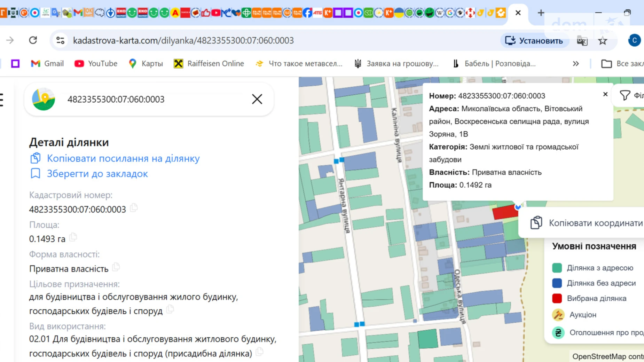Clear the parcel search with X icon
The height and width of the screenshot is (362, 644).
coord(257,99)
